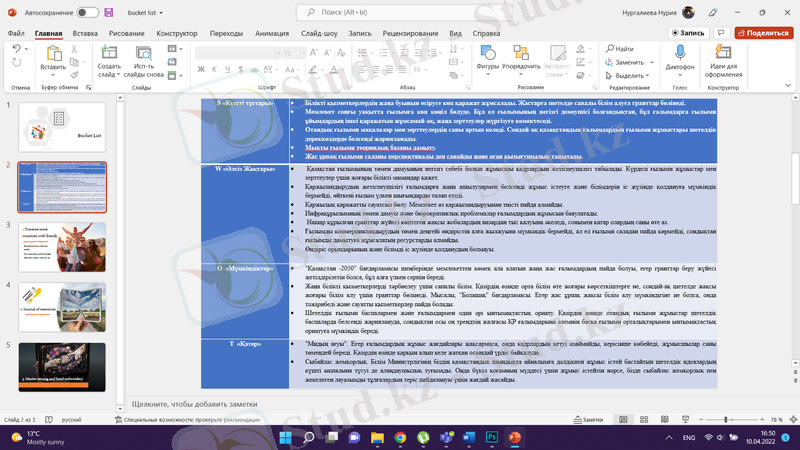Viewport: 800px width, 450px height.
Task: Open Photoshop from the Windows taskbar
Action: coord(491,438)
